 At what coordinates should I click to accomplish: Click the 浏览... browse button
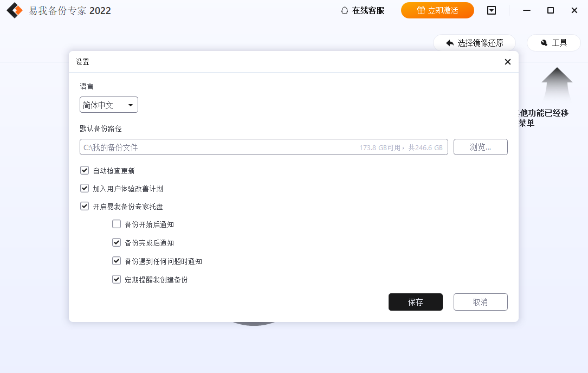[x=480, y=147]
